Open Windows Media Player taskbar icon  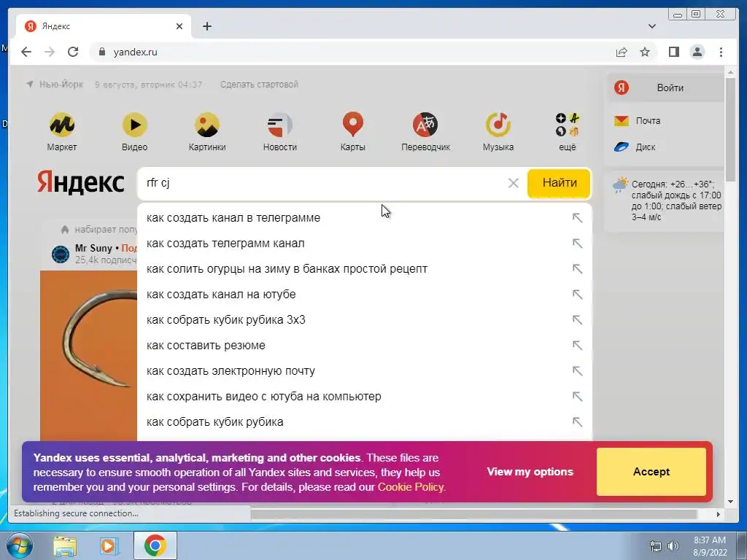[109, 546]
